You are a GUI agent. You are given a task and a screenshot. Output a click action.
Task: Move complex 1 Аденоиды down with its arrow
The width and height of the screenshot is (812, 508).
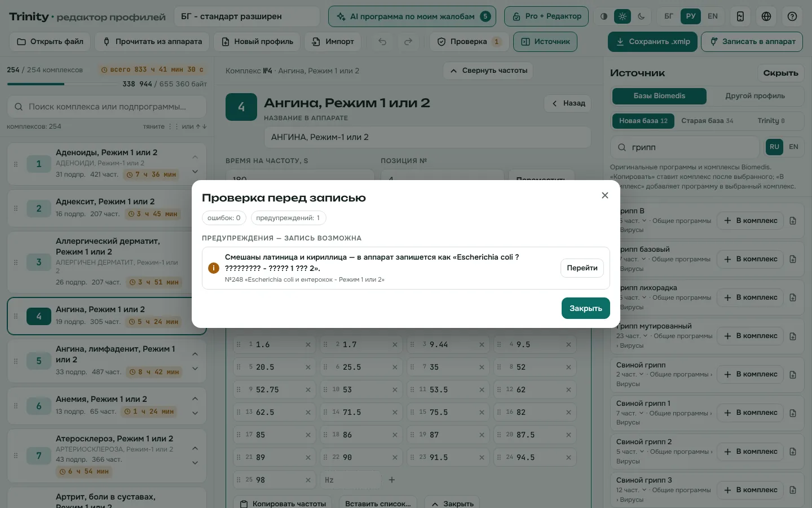click(195, 171)
